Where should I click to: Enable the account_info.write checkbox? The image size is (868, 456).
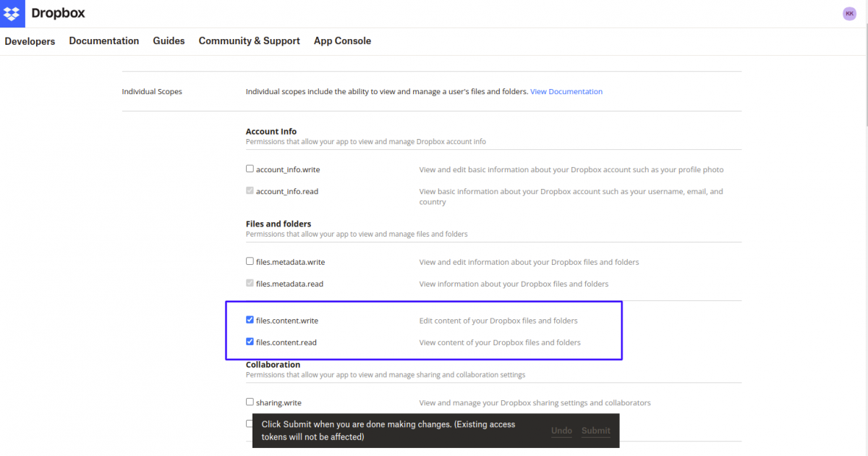point(250,169)
